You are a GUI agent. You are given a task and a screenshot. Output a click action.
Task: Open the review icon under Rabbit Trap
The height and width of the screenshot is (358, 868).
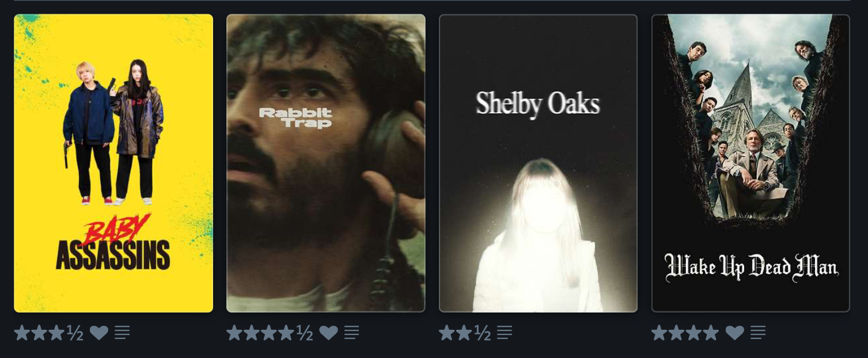[x=351, y=332]
